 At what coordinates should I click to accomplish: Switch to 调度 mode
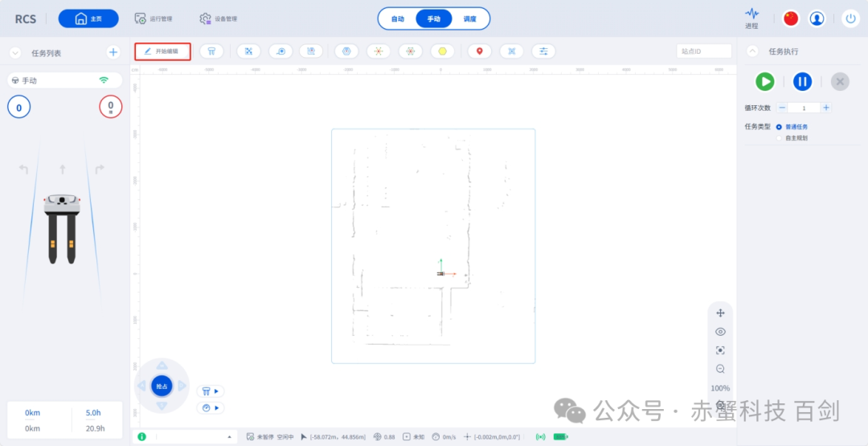pos(469,18)
